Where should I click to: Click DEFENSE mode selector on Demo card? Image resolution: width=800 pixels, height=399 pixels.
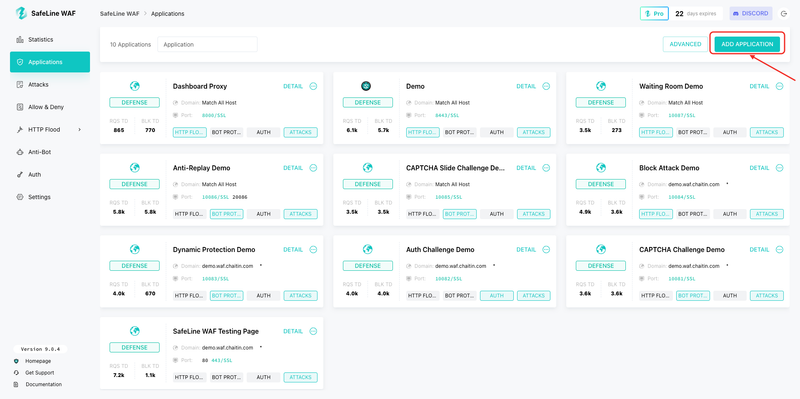point(368,103)
